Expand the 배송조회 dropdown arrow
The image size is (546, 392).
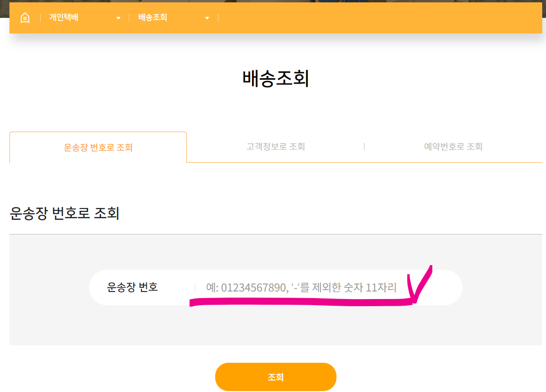pyautogui.click(x=207, y=18)
